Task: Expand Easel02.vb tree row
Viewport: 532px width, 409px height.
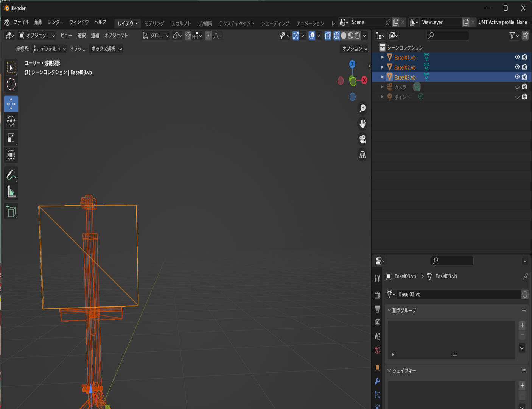Action: [382, 67]
